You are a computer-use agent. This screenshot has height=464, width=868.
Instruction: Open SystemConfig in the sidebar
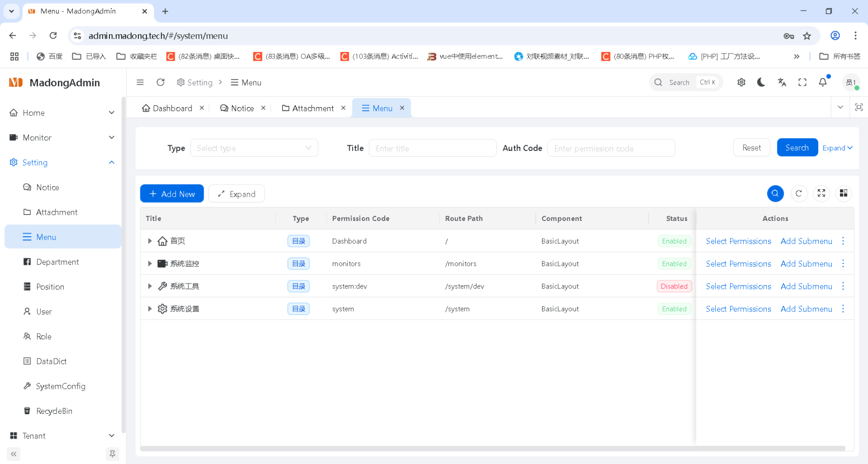(x=63, y=386)
